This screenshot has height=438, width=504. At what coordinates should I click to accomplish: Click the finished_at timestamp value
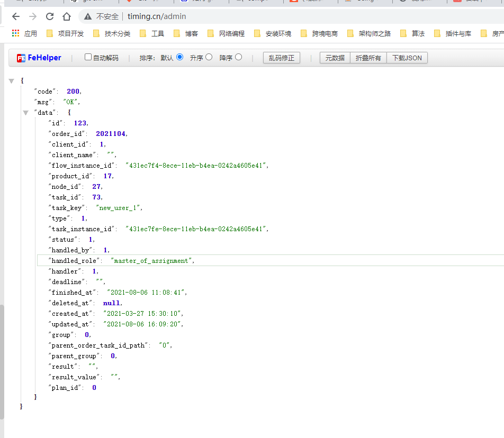click(x=146, y=293)
